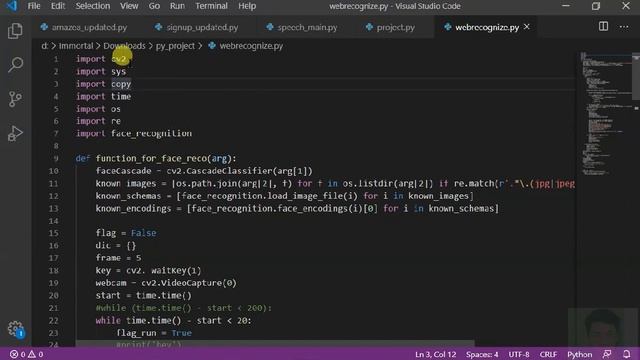
Task: Click 'False' value on line 15
Action: pyautogui.click(x=144, y=233)
